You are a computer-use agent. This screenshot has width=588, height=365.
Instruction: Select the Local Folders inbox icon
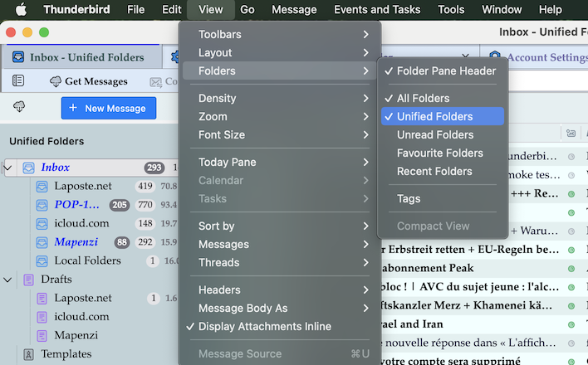(x=42, y=260)
